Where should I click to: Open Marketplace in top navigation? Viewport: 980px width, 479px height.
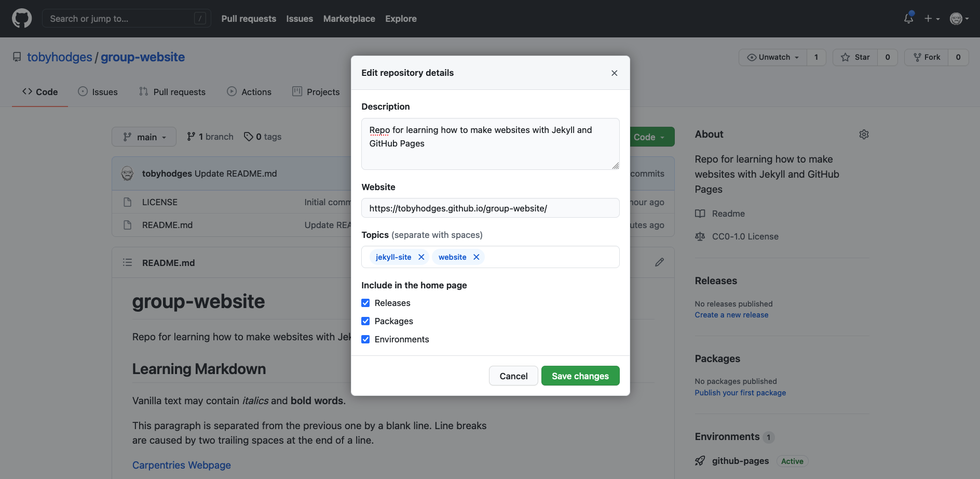point(349,19)
